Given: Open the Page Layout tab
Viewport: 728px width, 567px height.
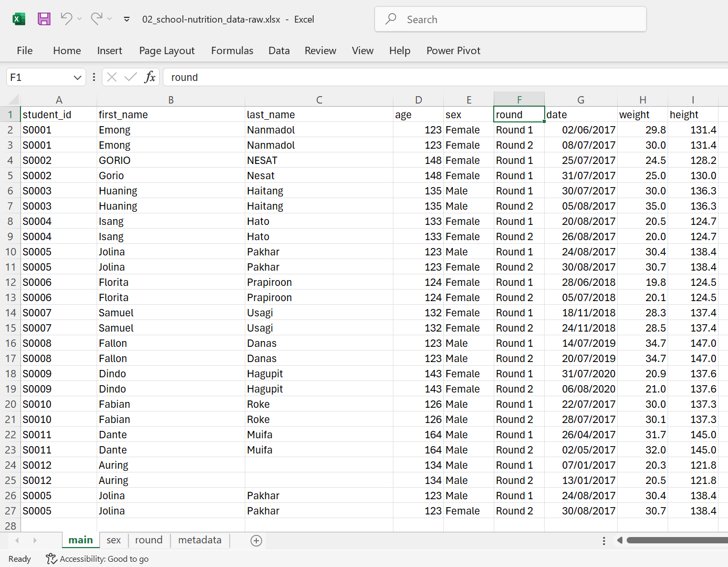Looking at the screenshot, I should (x=167, y=50).
